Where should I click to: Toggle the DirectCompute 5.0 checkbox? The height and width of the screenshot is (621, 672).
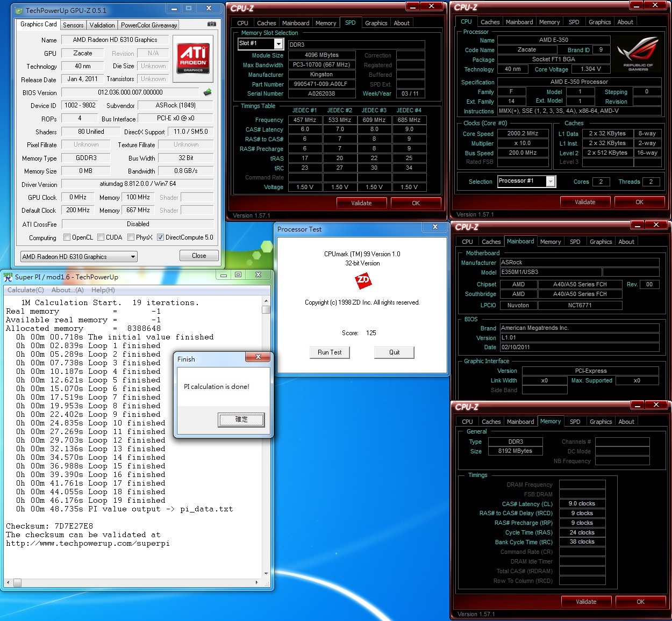[160, 237]
